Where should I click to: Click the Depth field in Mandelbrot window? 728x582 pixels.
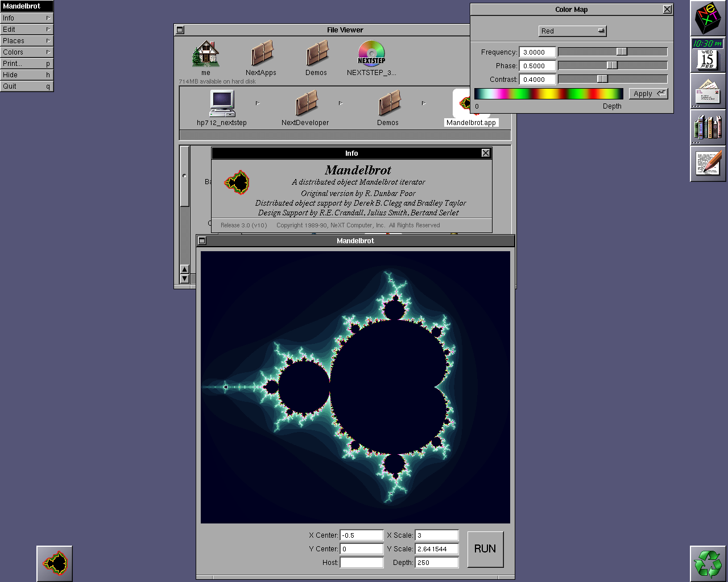[x=437, y=563]
